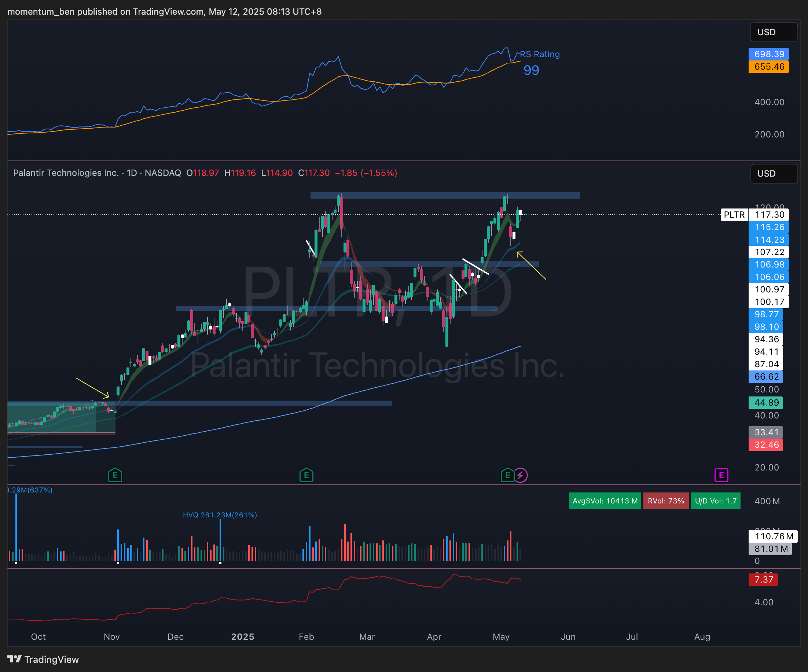Click the Avg$Vol 10413 M badge

point(605,501)
